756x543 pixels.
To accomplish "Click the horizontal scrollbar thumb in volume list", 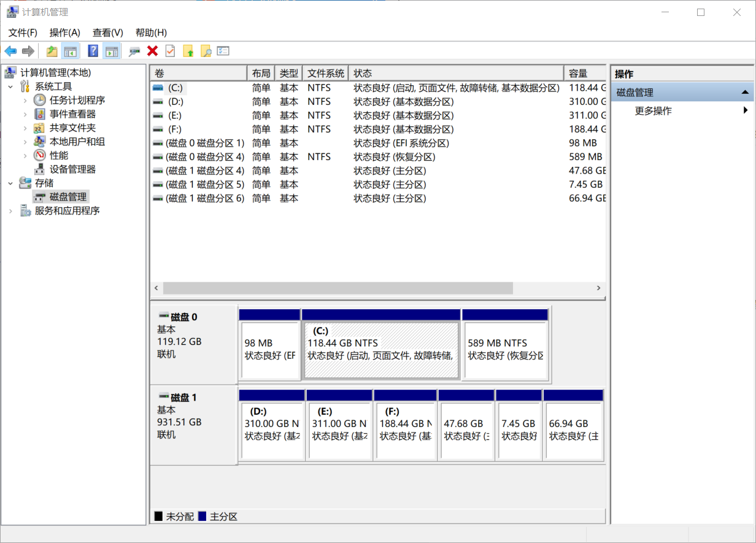I will [337, 288].
